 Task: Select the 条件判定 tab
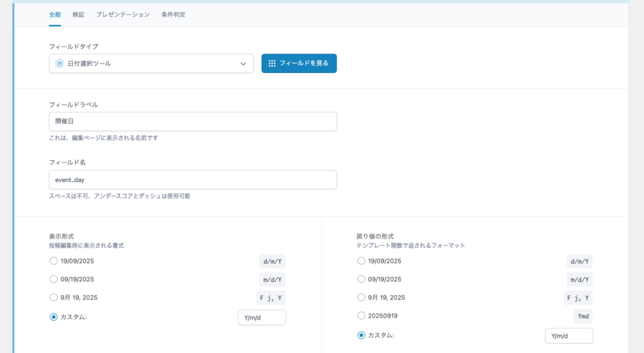(173, 14)
